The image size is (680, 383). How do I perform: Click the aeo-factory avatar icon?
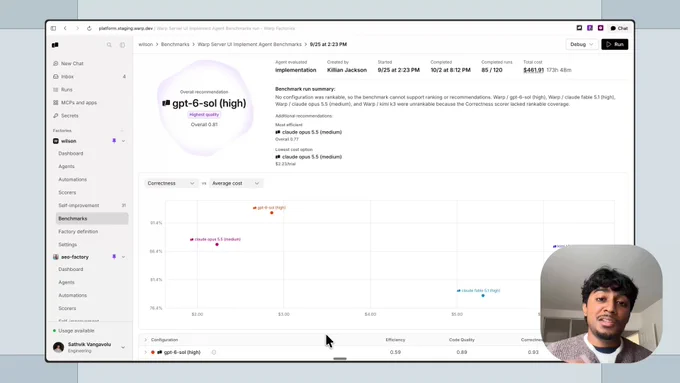56,257
